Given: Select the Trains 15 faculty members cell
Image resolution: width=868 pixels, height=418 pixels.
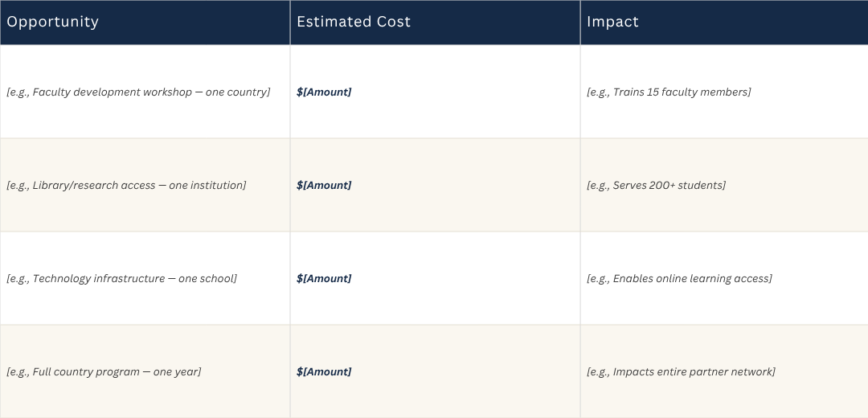Looking at the screenshot, I should click(724, 92).
